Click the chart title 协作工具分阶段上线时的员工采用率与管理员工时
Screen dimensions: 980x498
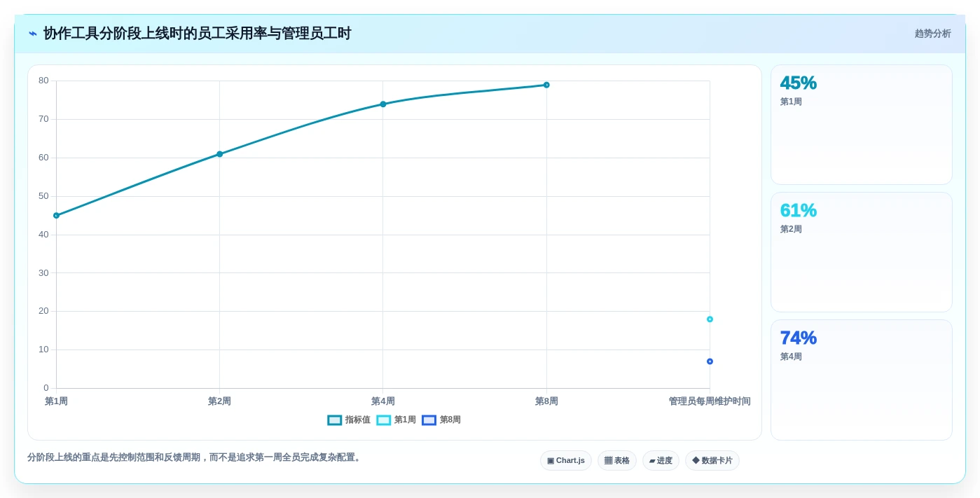click(x=198, y=34)
